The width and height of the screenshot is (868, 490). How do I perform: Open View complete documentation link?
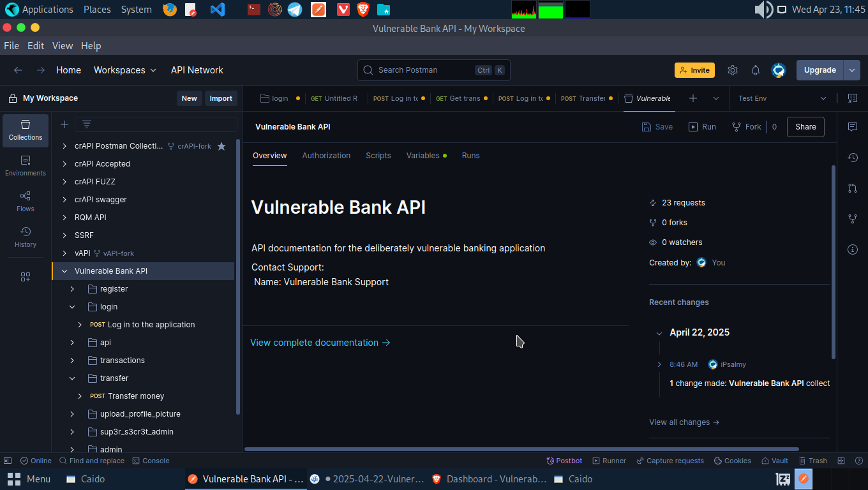tap(320, 343)
